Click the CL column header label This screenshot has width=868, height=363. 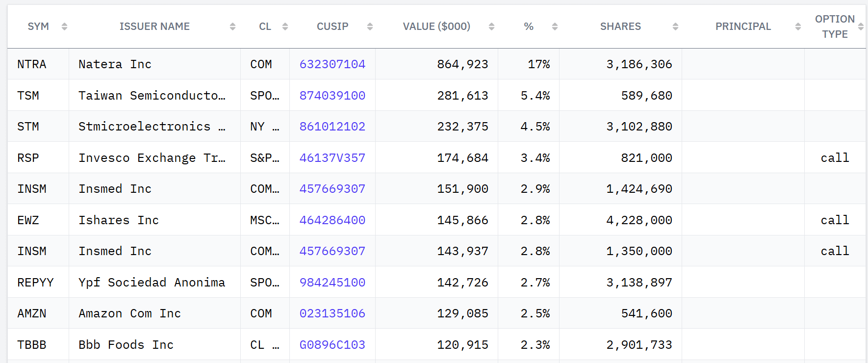pyautogui.click(x=265, y=26)
